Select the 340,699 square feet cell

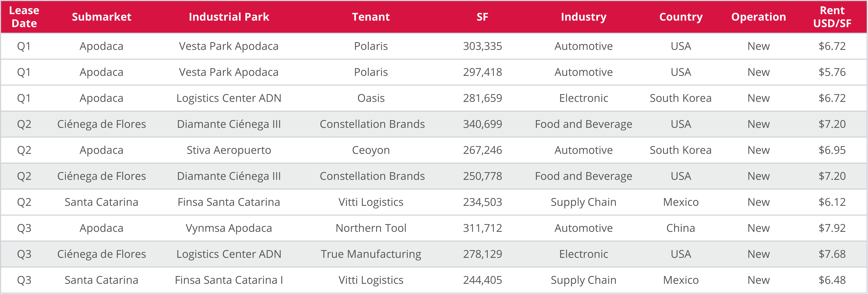(482, 124)
